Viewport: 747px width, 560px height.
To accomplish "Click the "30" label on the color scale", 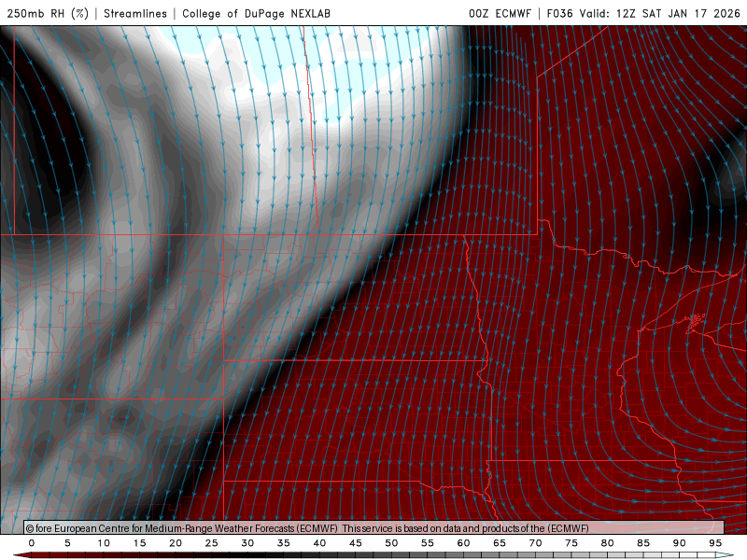I will [x=247, y=543].
